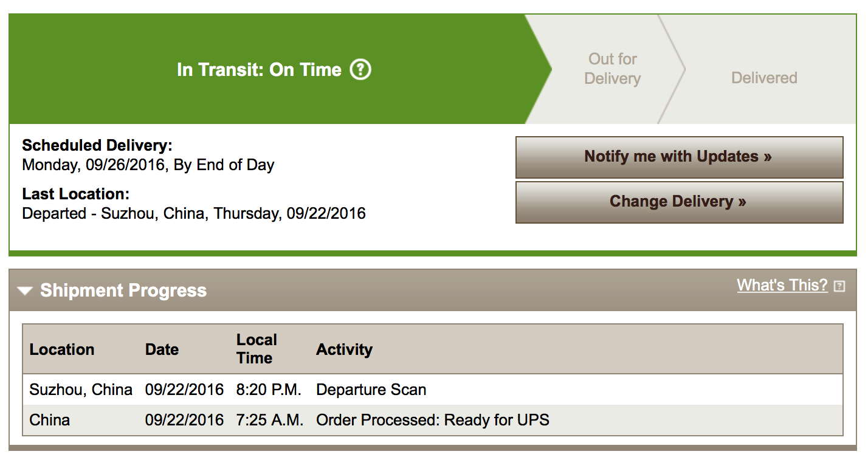Screen dimensions: 868x457
Task: Click the Location column header
Action: [62, 349]
